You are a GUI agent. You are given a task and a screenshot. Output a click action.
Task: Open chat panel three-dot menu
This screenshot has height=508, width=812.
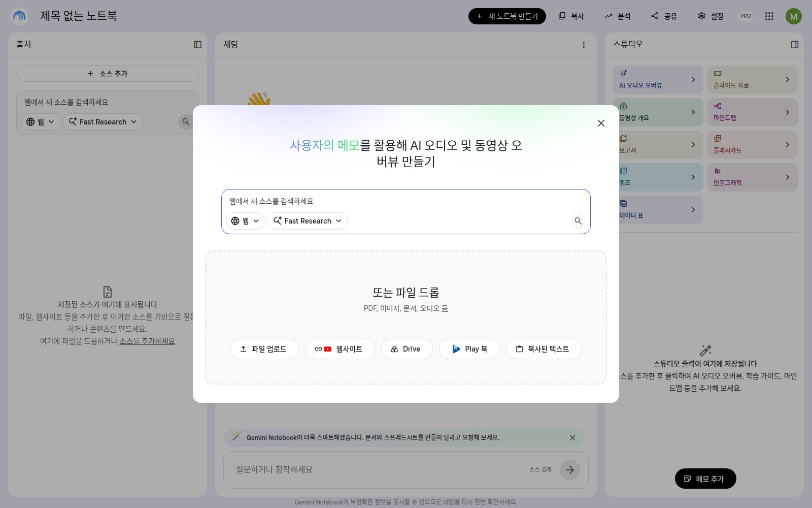(584, 45)
